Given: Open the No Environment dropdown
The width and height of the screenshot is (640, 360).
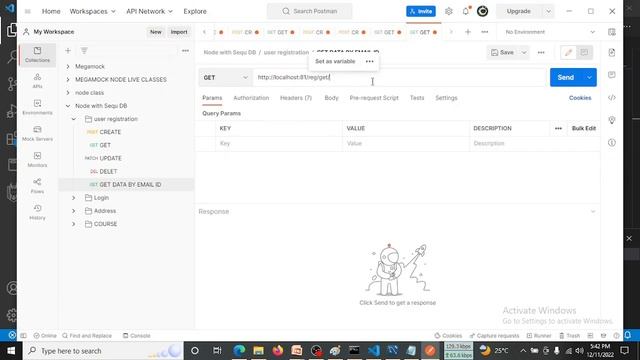Looking at the screenshot, I should pos(549,32).
